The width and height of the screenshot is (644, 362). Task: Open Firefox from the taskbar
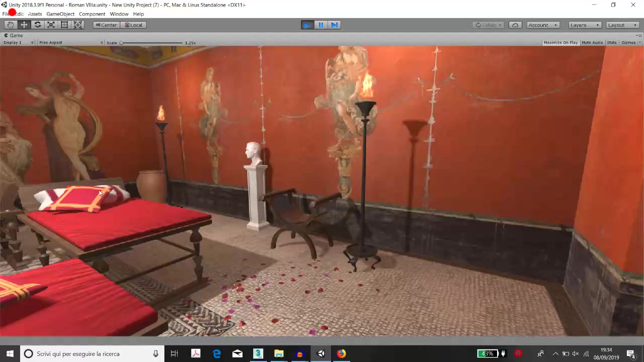[341, 353]
